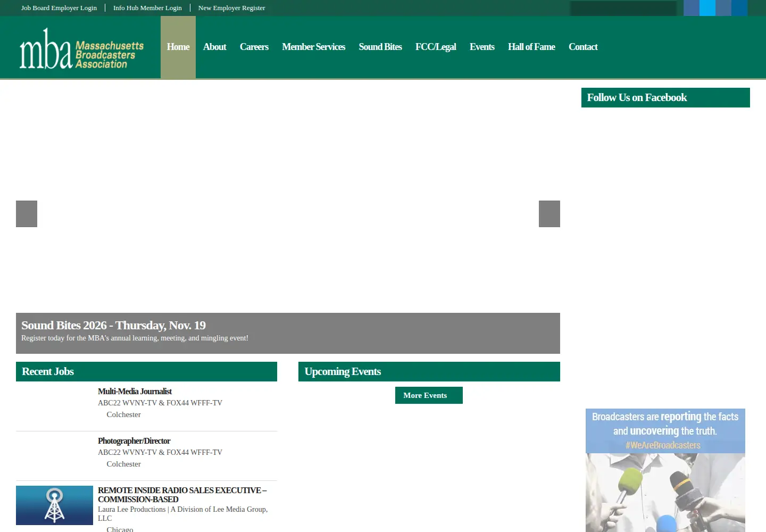This screenshot has width=766, height=532.
Task: Click the previous slide arrow on the carousel
Action: click(x=27, y=214)
